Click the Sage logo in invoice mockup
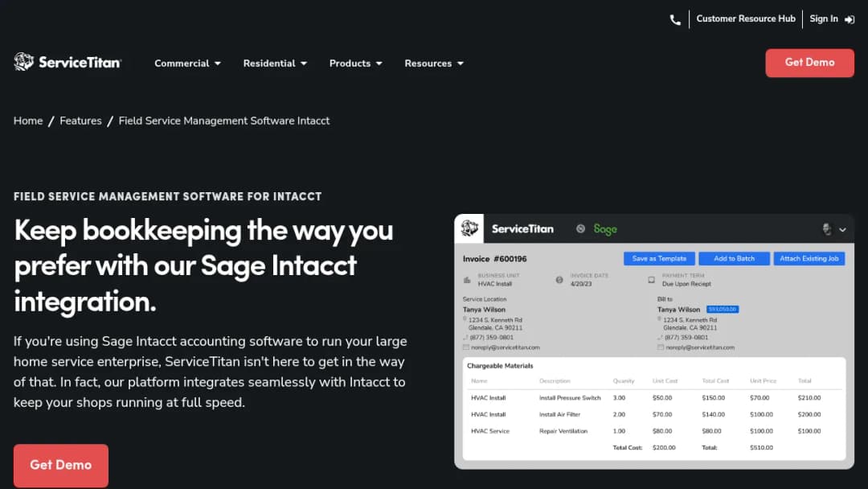868x489 pixels. (605, 228)
